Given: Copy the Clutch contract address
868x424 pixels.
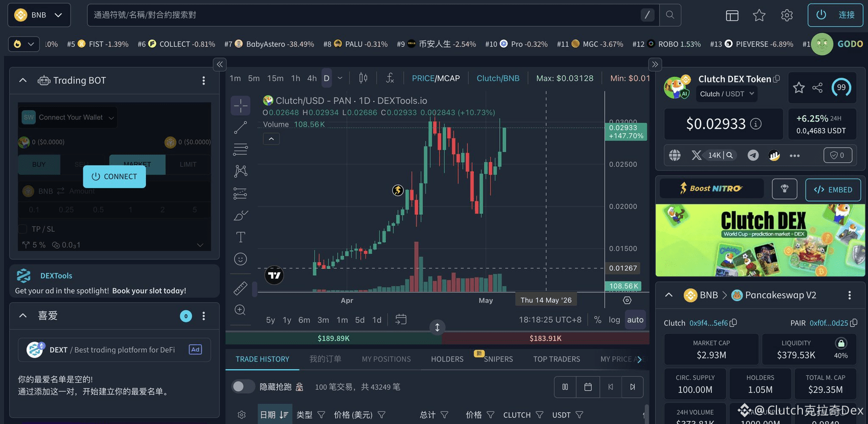Looking at the screenshot, I should pos(733,323).
